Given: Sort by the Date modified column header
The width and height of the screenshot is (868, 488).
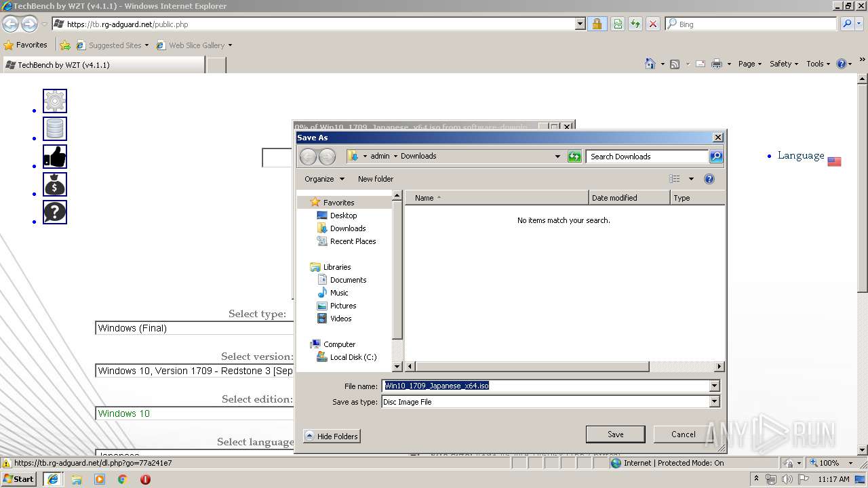Looking at the screenshot, I should click(x=629, y=198).
